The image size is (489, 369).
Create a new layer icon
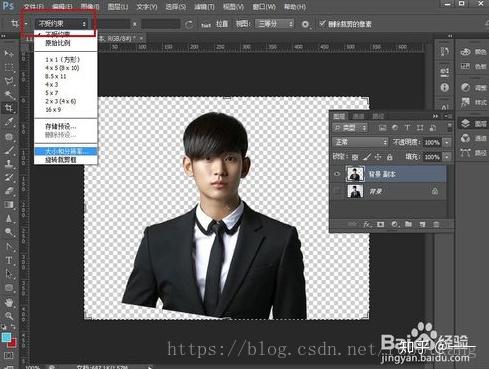pyautogui.click(x=422, y=224)
